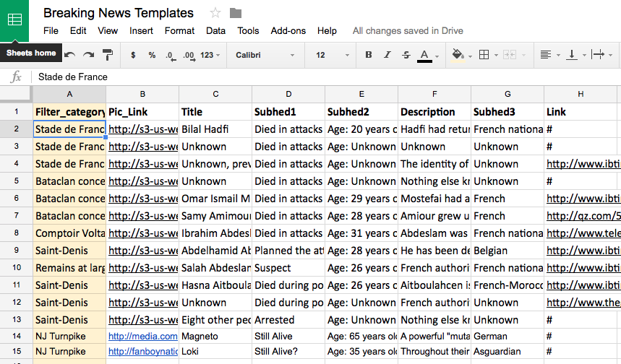Viewport: 621px width, 364px height.
Task: Click the fx function icon
Action: [16, 77]
